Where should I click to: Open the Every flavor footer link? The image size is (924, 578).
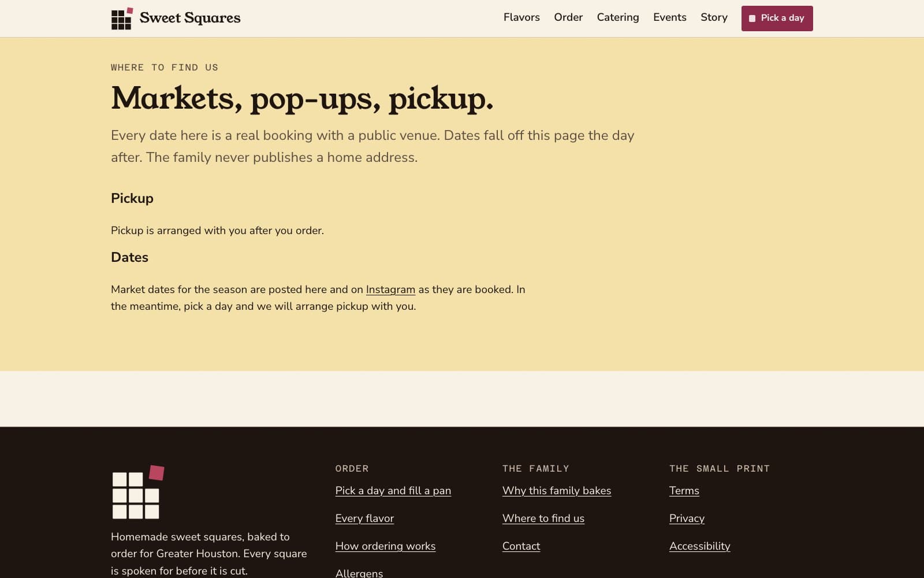coord(364,518)
